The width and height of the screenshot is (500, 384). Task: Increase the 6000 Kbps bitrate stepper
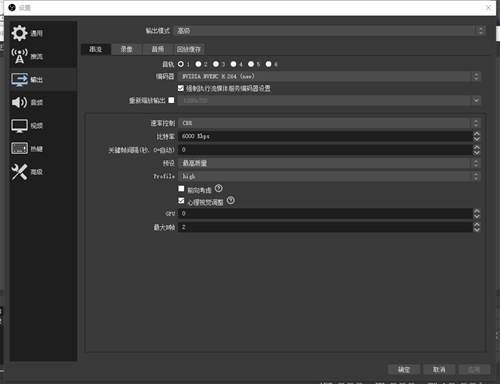477,133
